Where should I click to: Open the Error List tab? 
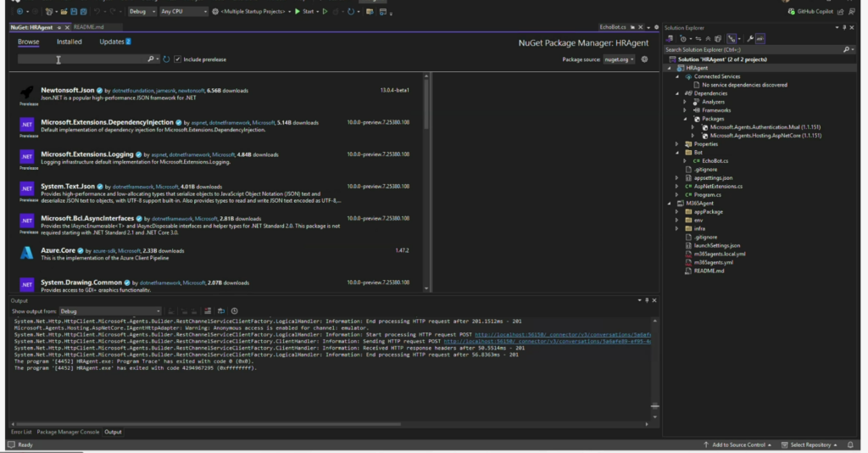21,432
